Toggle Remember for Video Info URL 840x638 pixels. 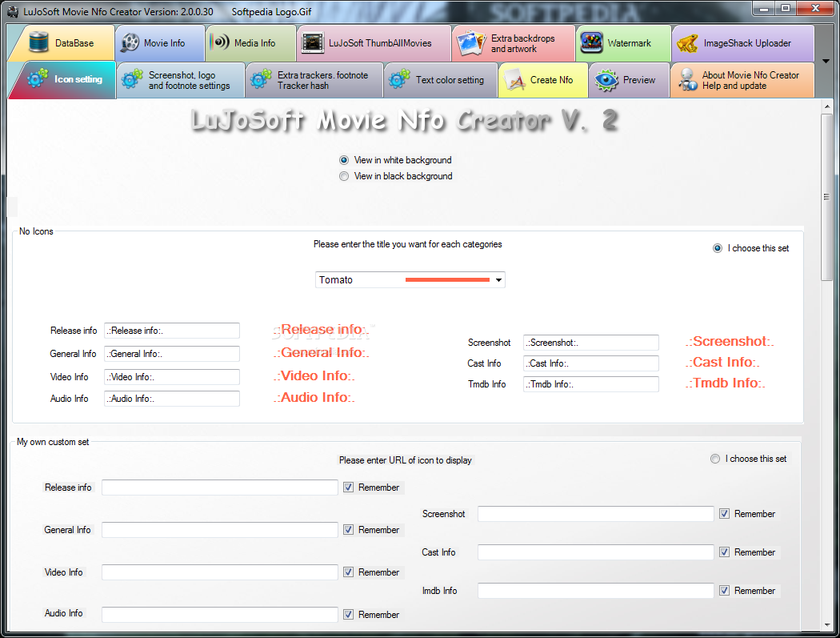[348, 572]
